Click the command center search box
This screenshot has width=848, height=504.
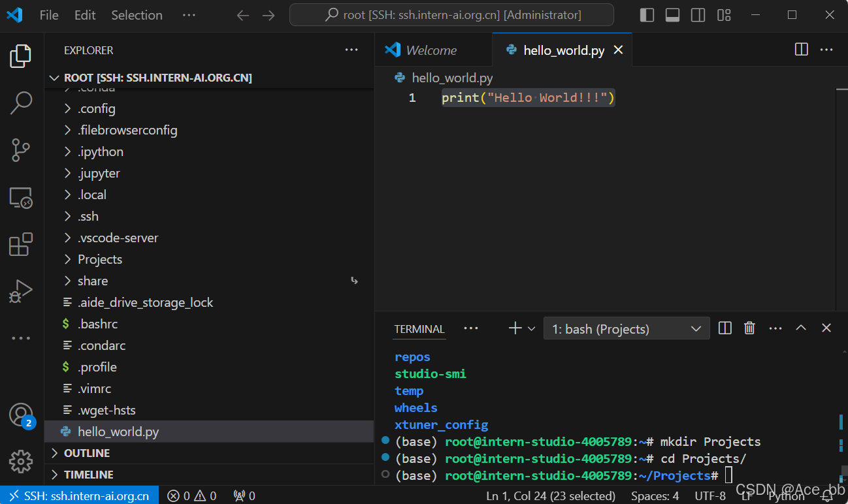(x=451, y=14)
